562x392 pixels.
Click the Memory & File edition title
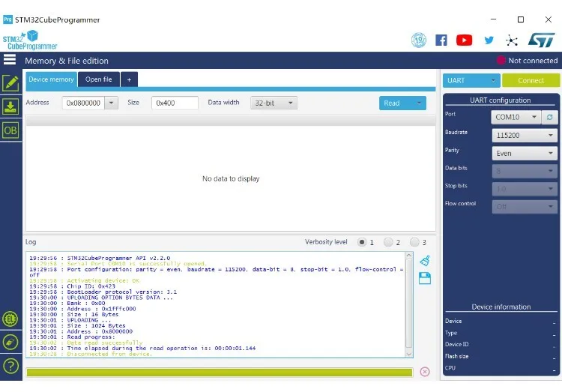coord(66,61)
